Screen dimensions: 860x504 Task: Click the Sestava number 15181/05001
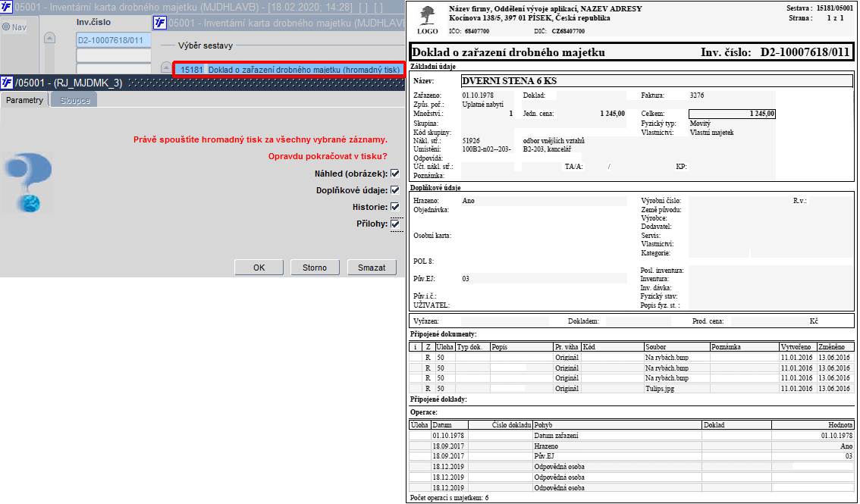pyautogui.click(x=833, y=9)
